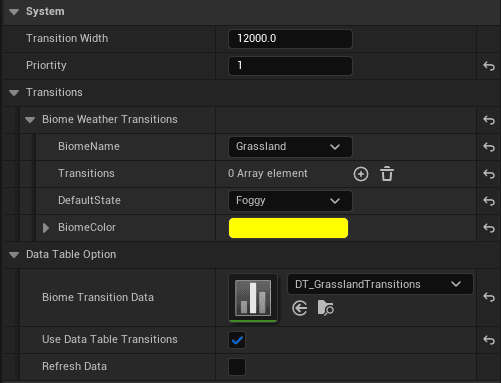501x383 pixels.
Task: Expand the BiomeColor property
Action: 46,228
